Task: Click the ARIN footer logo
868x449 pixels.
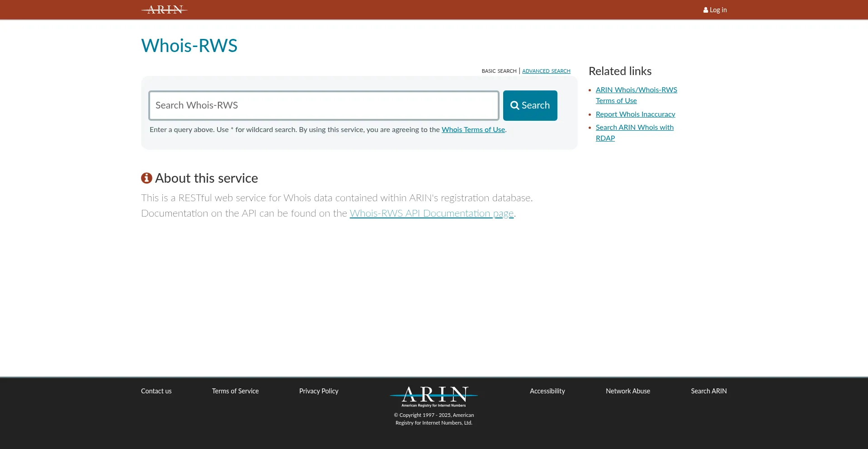Action: (x=434, y=397)
